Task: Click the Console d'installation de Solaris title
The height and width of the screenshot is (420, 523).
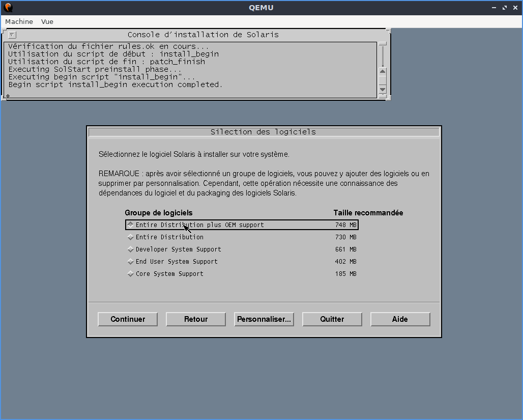Action: [203, 35]
